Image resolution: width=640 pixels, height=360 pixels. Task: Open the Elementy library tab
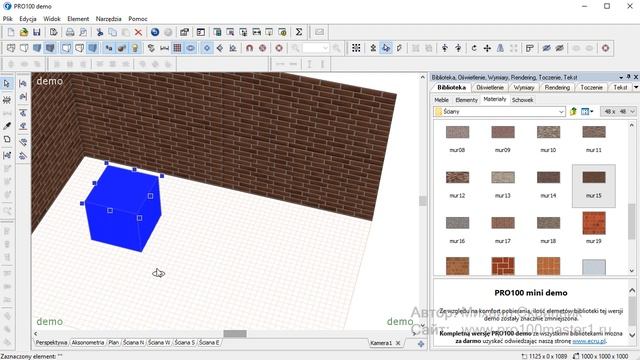click(466, 100)
